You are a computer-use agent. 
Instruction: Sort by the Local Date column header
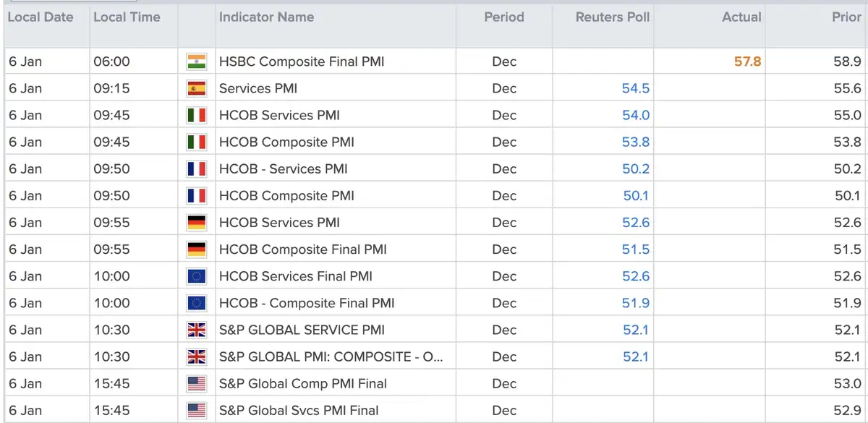(41, 17)
